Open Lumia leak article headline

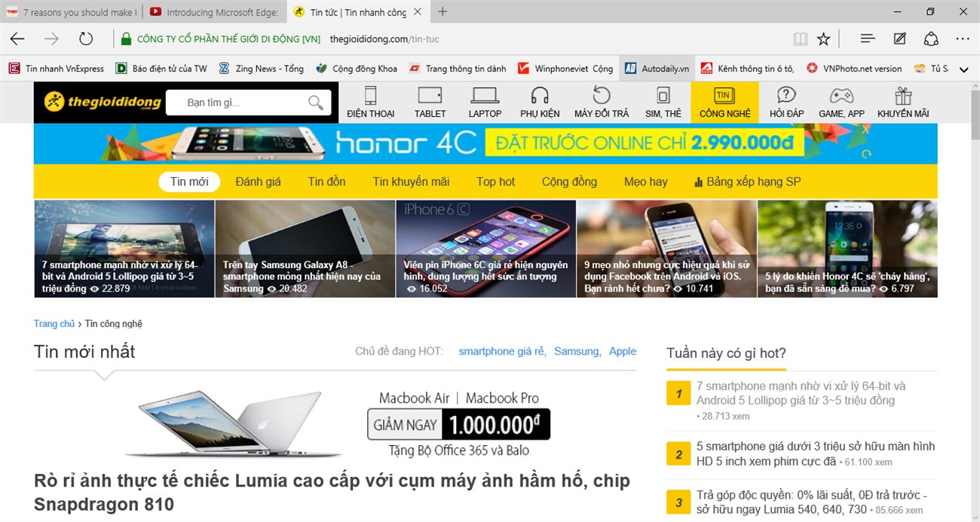(332, 493)
